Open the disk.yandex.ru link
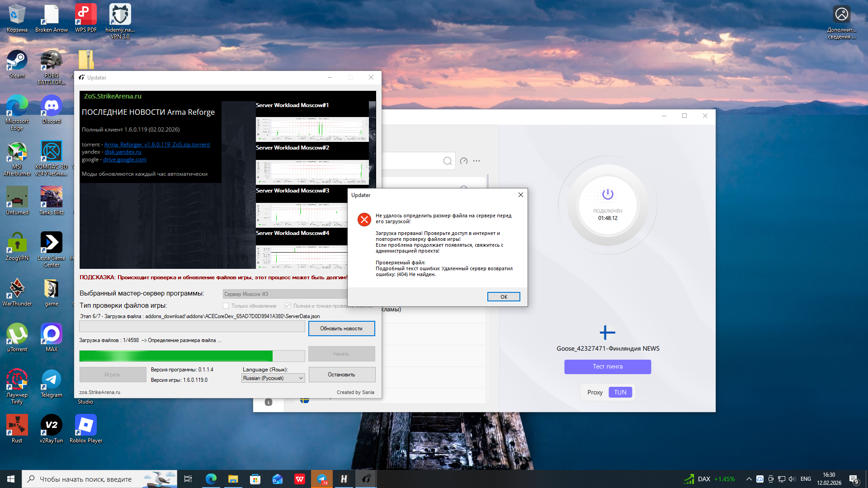 pyautogui.click(x=123, y=152)
